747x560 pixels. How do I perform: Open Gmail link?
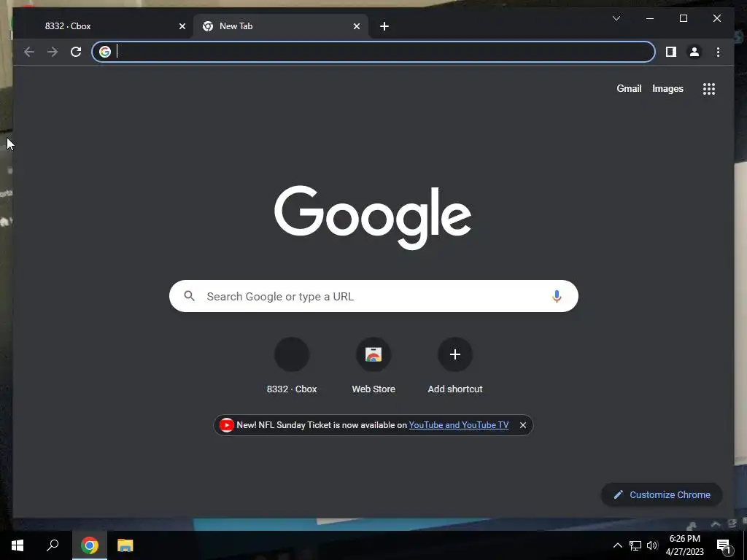point(629,88)
